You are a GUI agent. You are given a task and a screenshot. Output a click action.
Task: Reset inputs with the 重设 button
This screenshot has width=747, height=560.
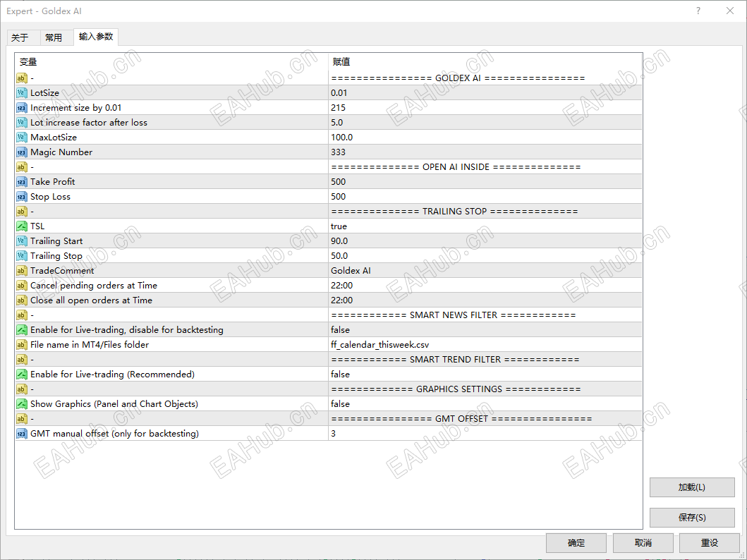pyautogui.click(x=710, y=542)
